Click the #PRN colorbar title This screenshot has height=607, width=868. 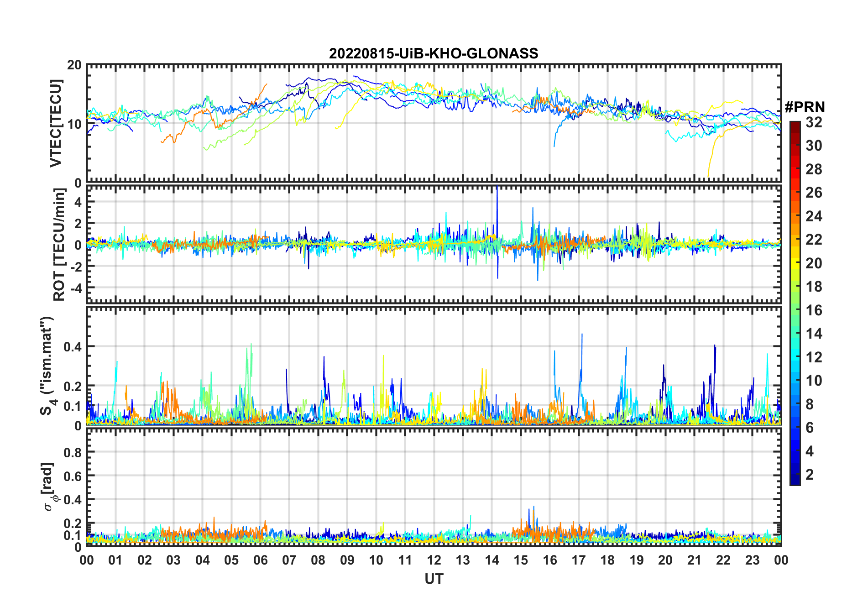tap(805, 107)
